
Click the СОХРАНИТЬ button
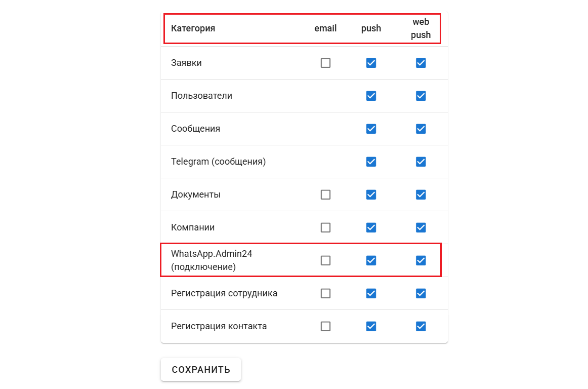[201, 369]
